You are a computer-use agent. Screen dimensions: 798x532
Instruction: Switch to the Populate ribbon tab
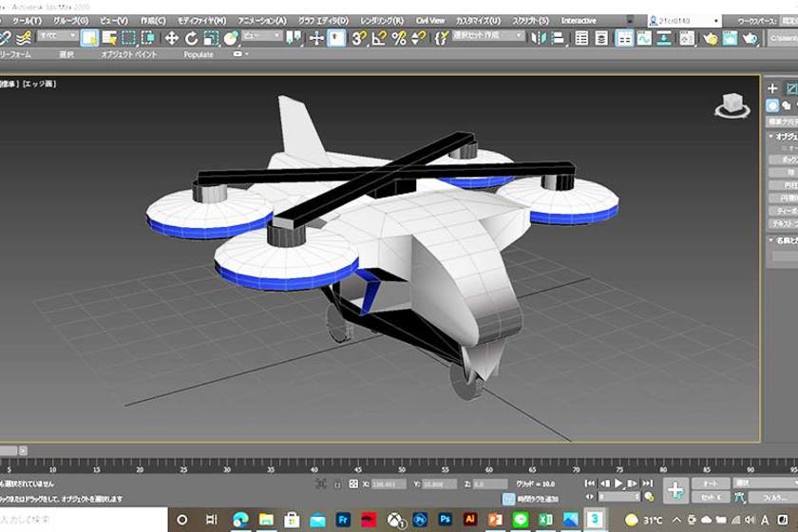(199, 54)
